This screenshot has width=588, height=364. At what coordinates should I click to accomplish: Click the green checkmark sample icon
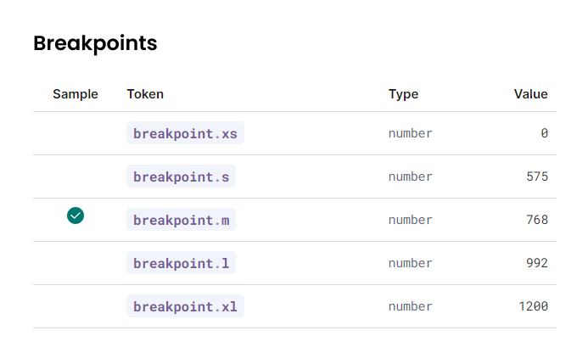76,216
